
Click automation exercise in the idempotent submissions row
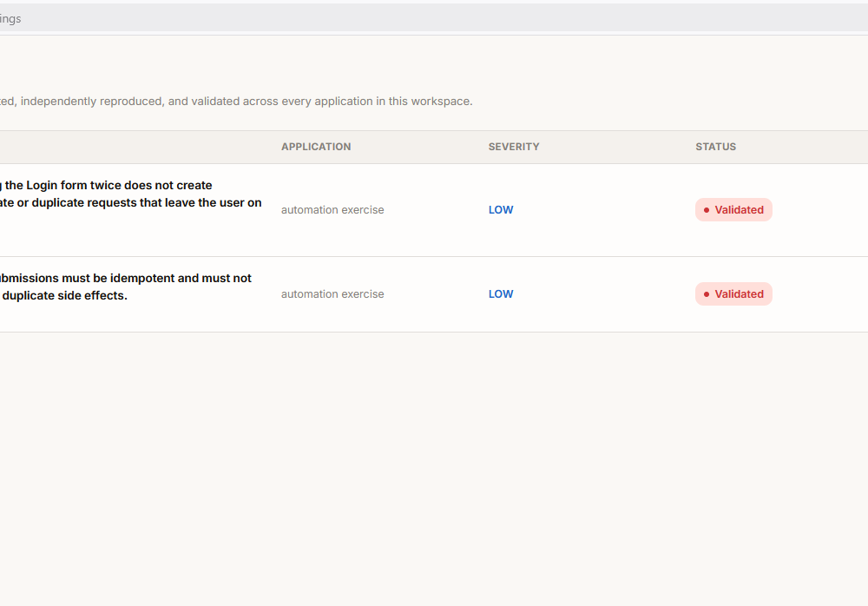332,294
